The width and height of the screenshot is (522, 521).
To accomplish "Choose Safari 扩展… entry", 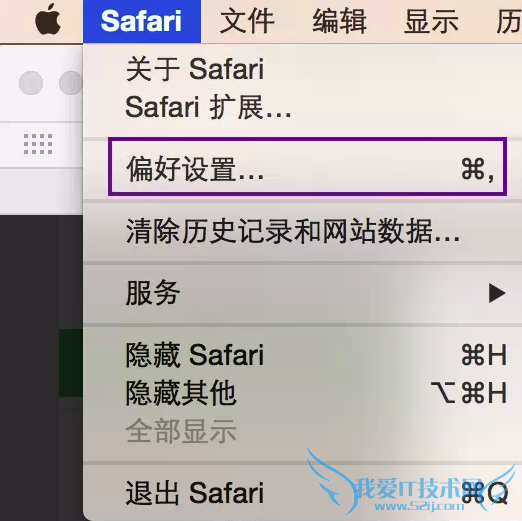I will coord(209,107).
